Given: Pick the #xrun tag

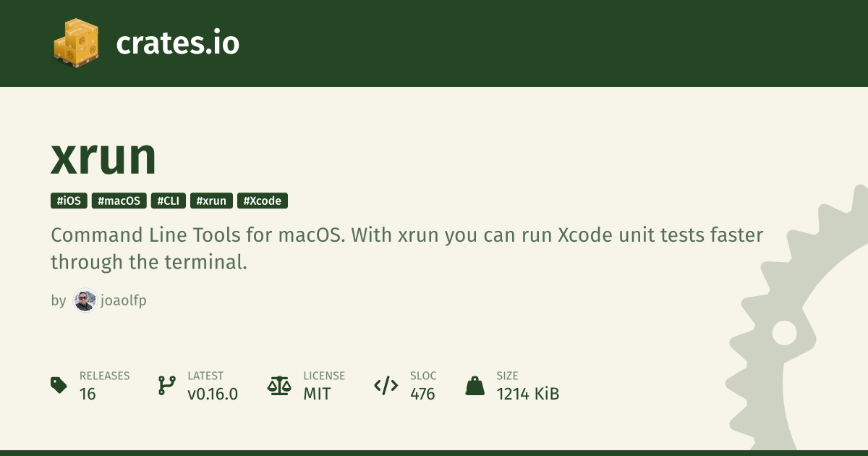Looking at the screenshot, I should click(x=211, y=201).
